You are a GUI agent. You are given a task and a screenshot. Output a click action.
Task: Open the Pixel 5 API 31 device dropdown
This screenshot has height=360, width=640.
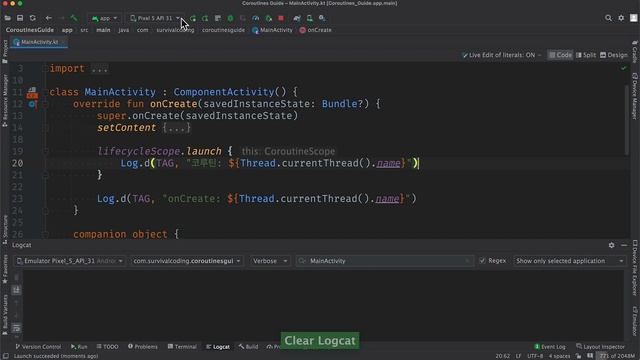(155, 18)
